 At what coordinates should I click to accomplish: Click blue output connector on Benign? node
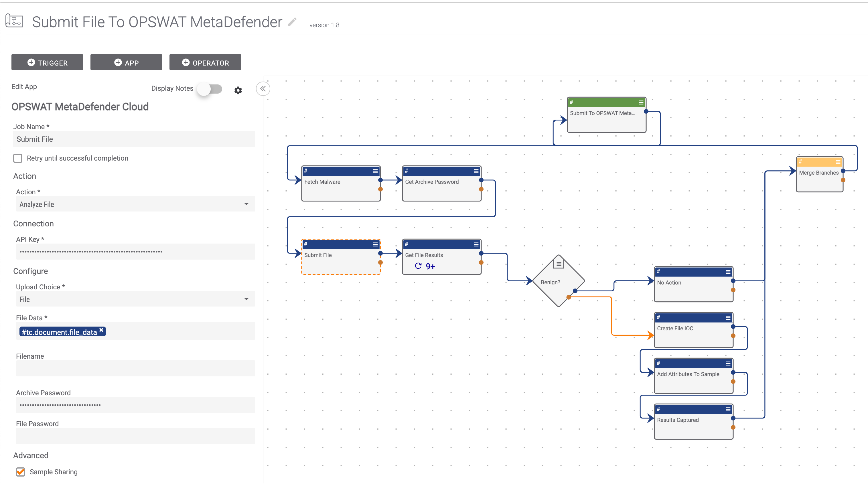[575, 291]
